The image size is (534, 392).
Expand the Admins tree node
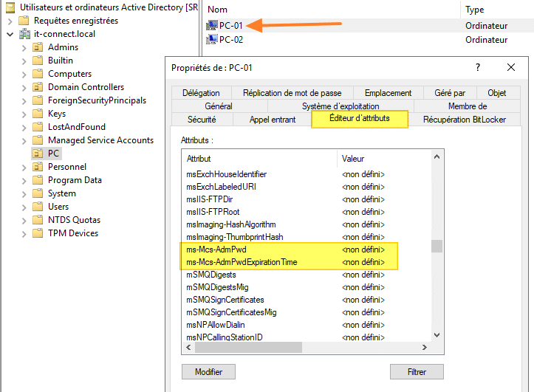pyautogui.click(x=24, y=48)
